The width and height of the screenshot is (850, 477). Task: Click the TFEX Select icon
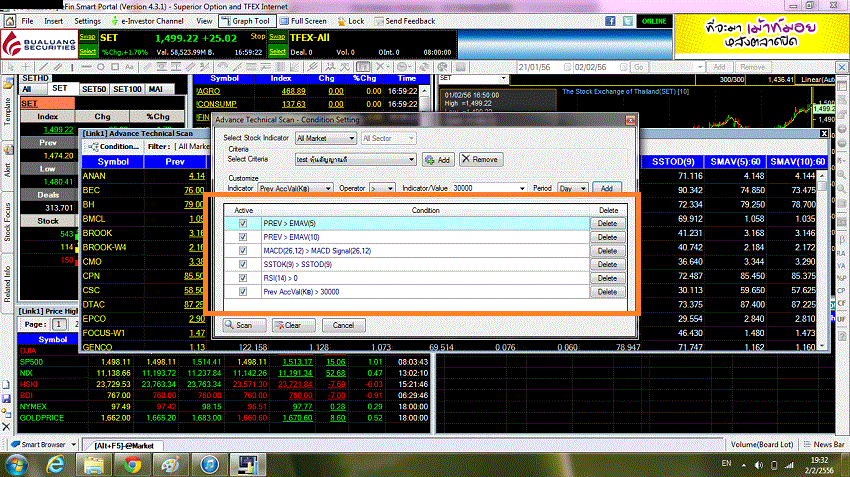click(277, 51)
